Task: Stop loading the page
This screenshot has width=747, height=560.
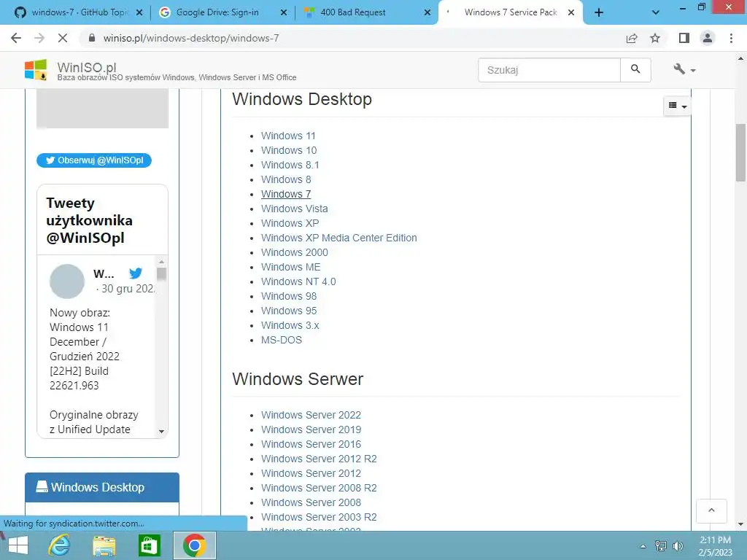Action: pos(63,38)
